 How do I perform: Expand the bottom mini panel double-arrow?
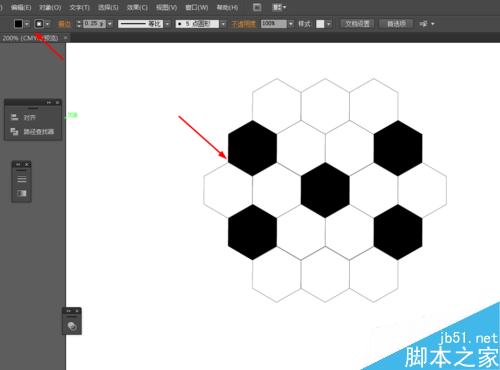click(x=68, y=311)
